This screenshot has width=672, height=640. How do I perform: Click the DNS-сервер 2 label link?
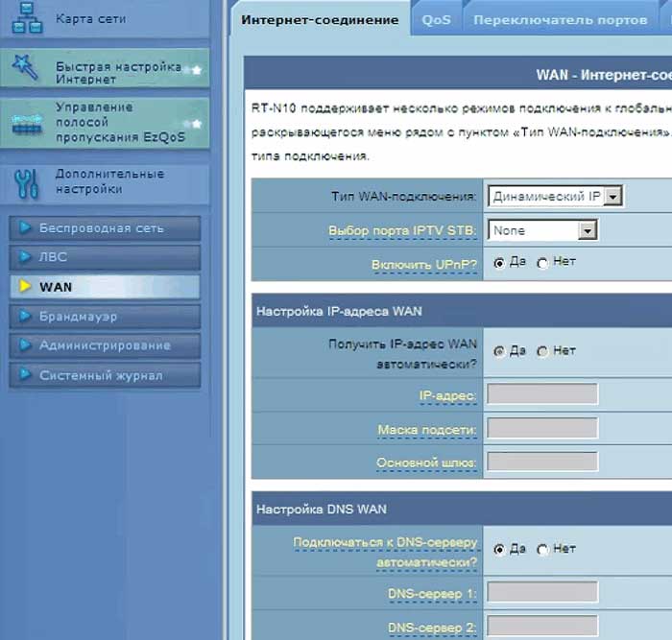[432, 628]
